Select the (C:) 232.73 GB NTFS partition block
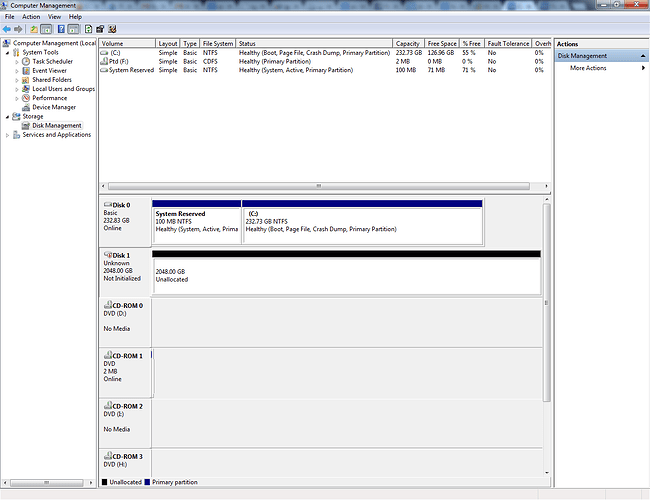This screenshot has width=650, height=500. [x=362, y=222]
